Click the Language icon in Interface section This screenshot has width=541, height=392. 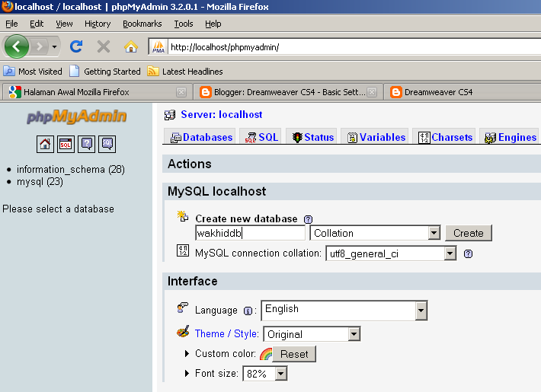(x=183, y=308)
